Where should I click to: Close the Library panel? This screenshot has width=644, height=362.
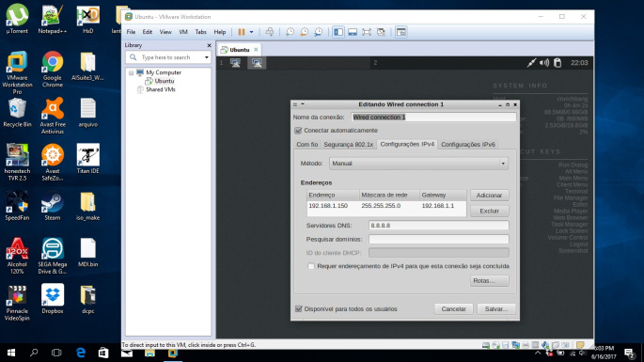[x=209, y=45]
